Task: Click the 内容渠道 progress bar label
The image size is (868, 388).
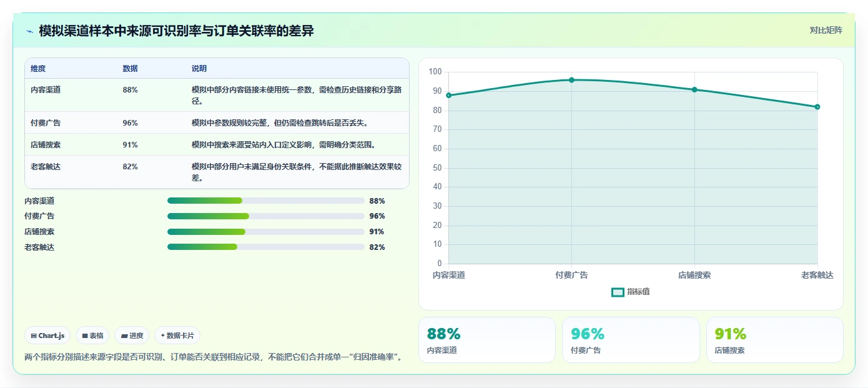Action: coord(39,201)
